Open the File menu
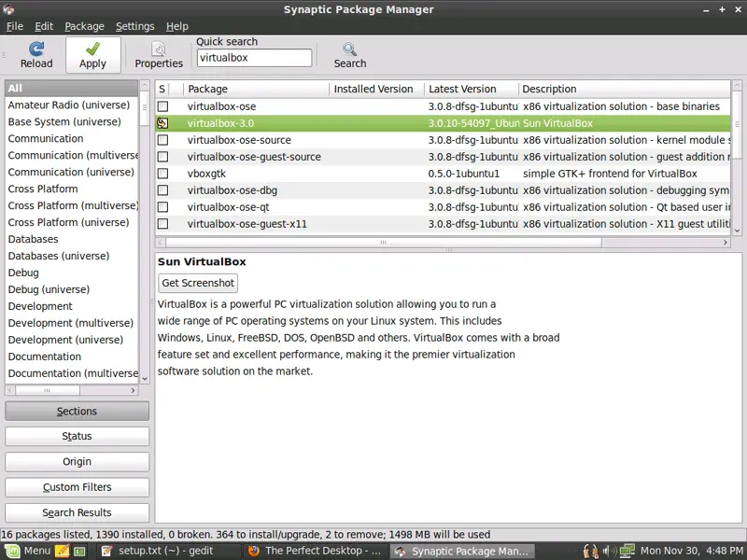This screenshot has height=560, width=747. (x=15, y=26)
